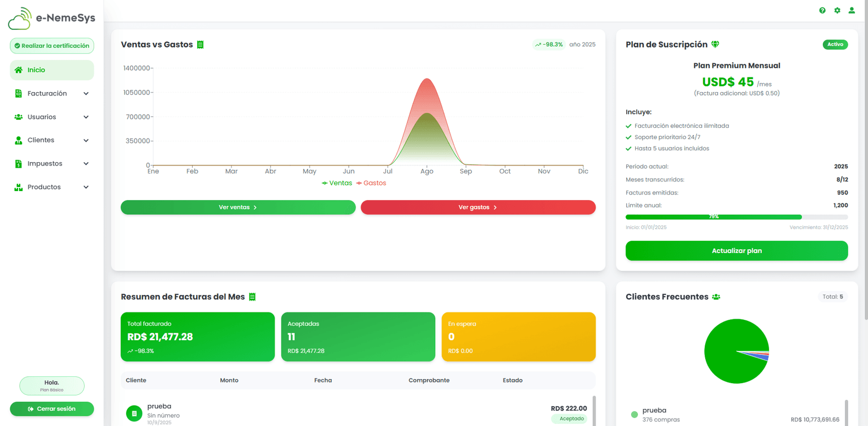Viewport: 868px width, 426px height.
Task: Click the user profile icon
Action: pos(852,11)
